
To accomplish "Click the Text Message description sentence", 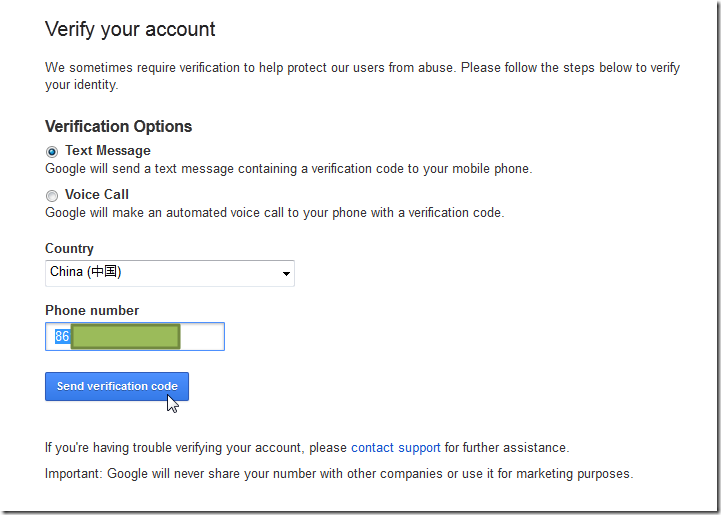I will click(288, 169).
